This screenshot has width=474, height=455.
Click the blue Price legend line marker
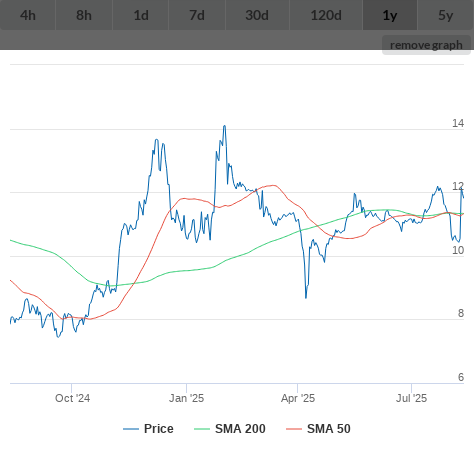tap(131, 429)
